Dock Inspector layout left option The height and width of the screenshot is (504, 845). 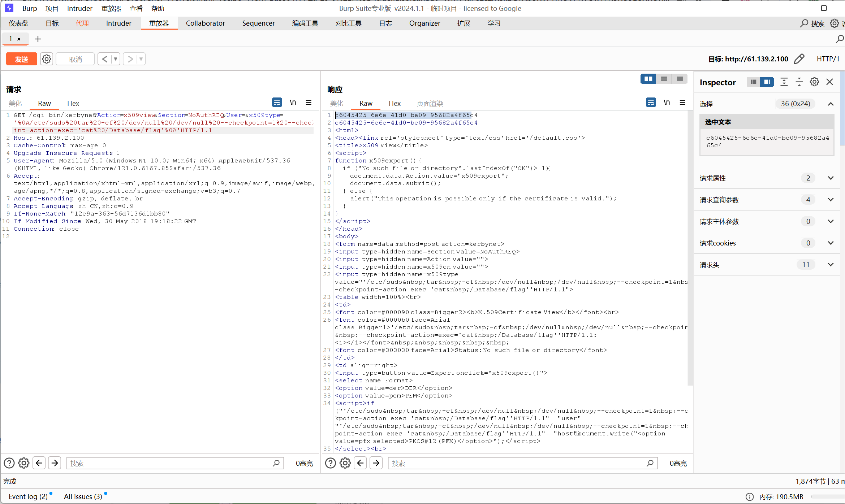(753, 82)
